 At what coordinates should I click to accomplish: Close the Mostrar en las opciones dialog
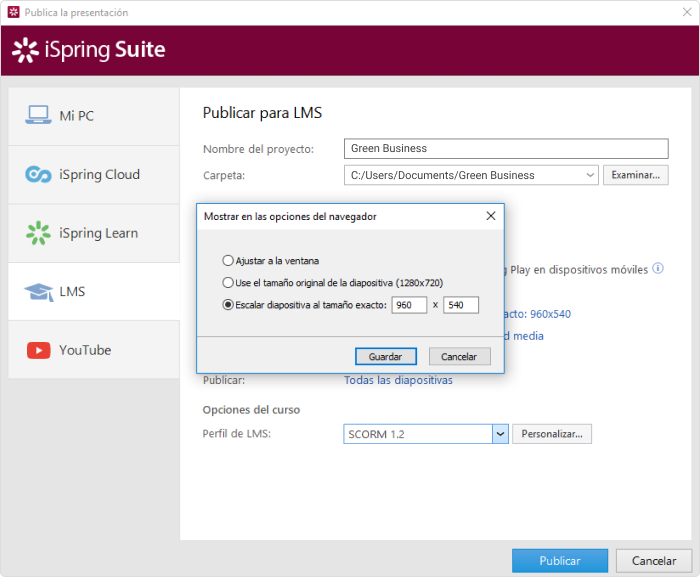(491, 216)
